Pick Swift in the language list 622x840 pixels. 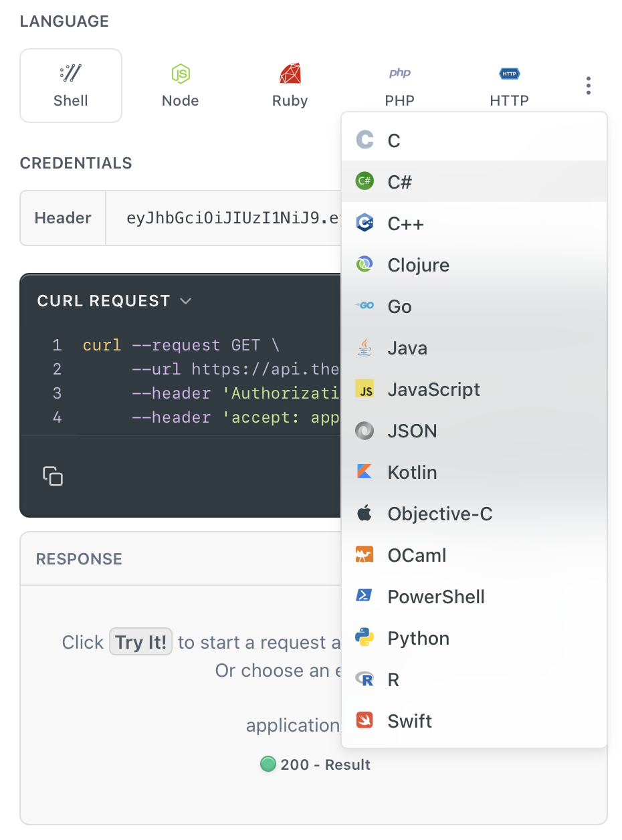click(474, 720)
